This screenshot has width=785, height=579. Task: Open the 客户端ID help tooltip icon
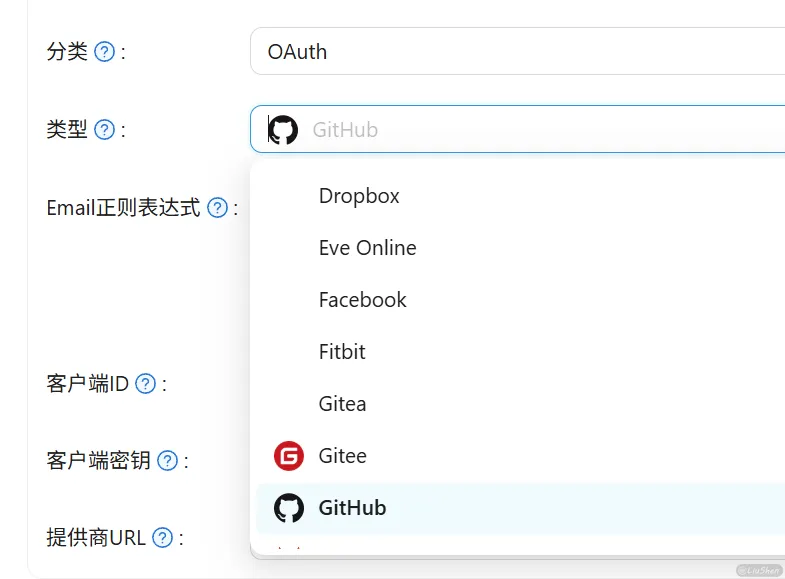pos(146,384)
